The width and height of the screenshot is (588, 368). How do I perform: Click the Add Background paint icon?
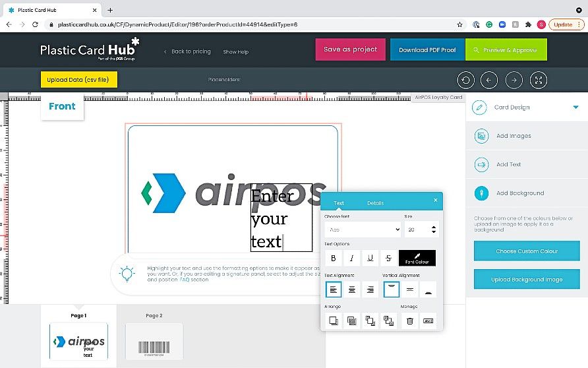481,193
